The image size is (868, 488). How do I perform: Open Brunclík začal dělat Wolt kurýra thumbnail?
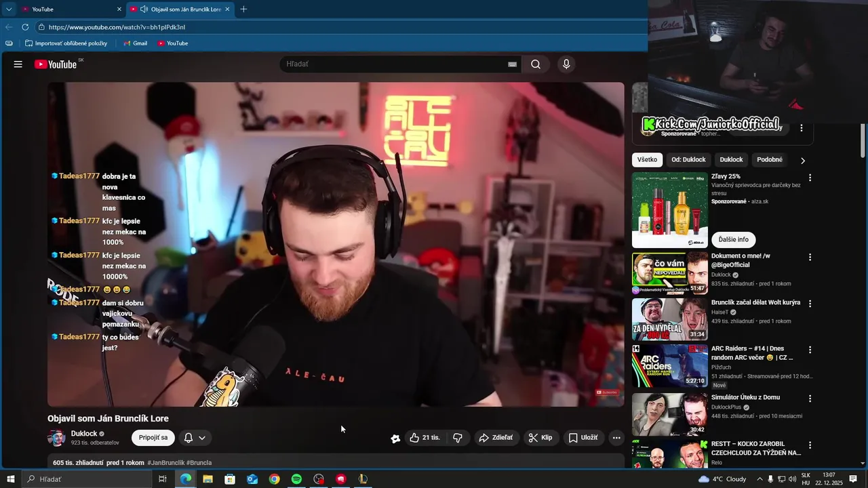(670, 320)
